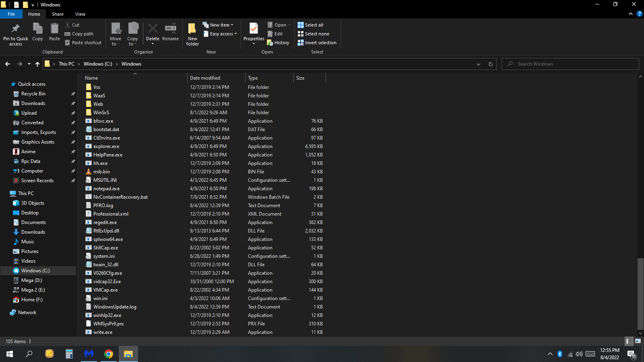Screen dimensions: 644x362
Task: Click the taskbar Search magnifier
Action: point(29,354)
